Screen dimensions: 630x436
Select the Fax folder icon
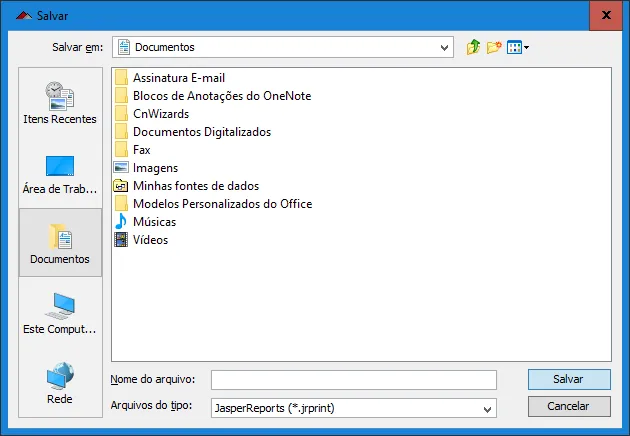(121, 150)
